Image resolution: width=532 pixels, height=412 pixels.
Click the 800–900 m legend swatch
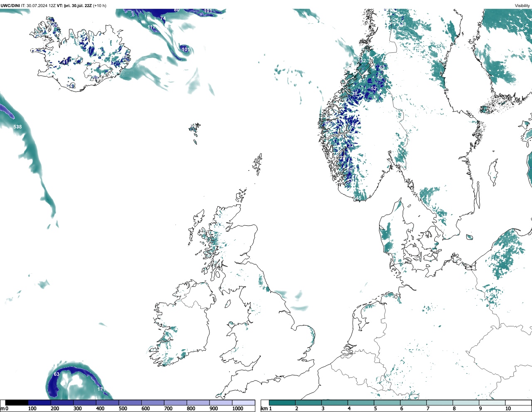198,403
